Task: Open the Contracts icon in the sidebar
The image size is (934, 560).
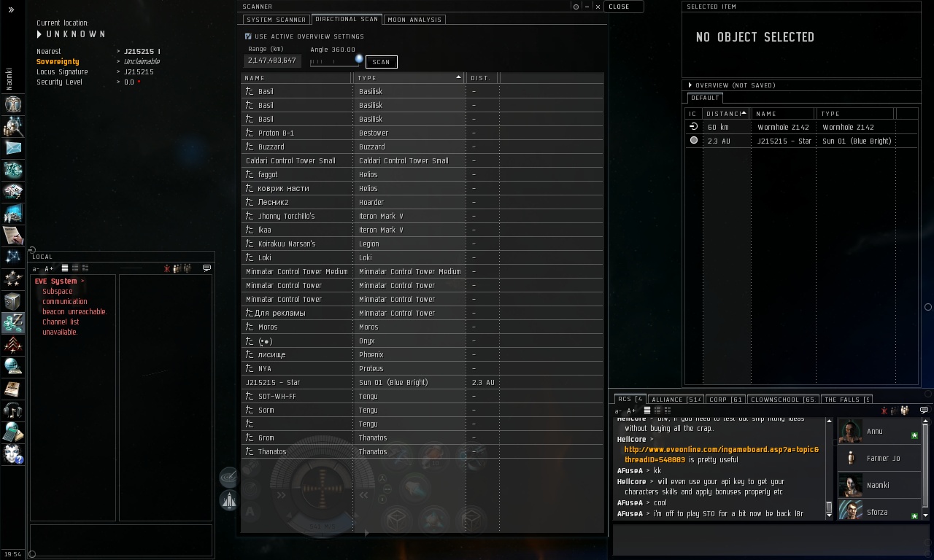Action: (x=13, y=235)
